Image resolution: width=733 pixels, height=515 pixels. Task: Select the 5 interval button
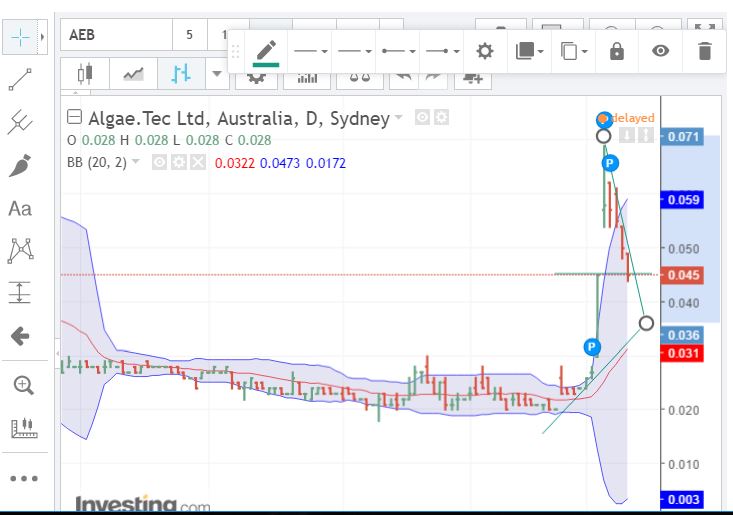(x=189, y=35)
